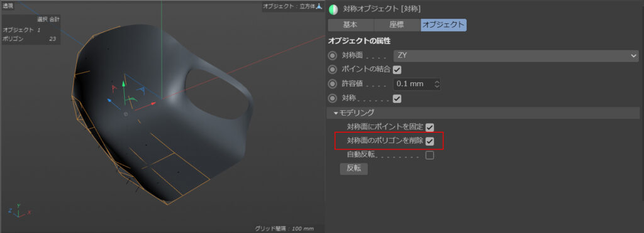Click the animation dot beside 対称面
This screenshot has width=644, height=233.
pos(332,55)
